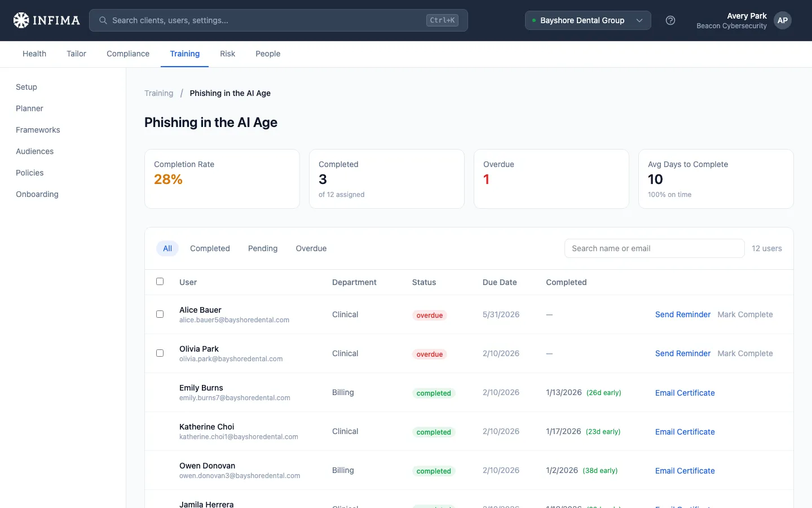This screenshot has height=508, width=812.
Task: Click the olivia.park@bayshoredental.com email
Action: 231,359
